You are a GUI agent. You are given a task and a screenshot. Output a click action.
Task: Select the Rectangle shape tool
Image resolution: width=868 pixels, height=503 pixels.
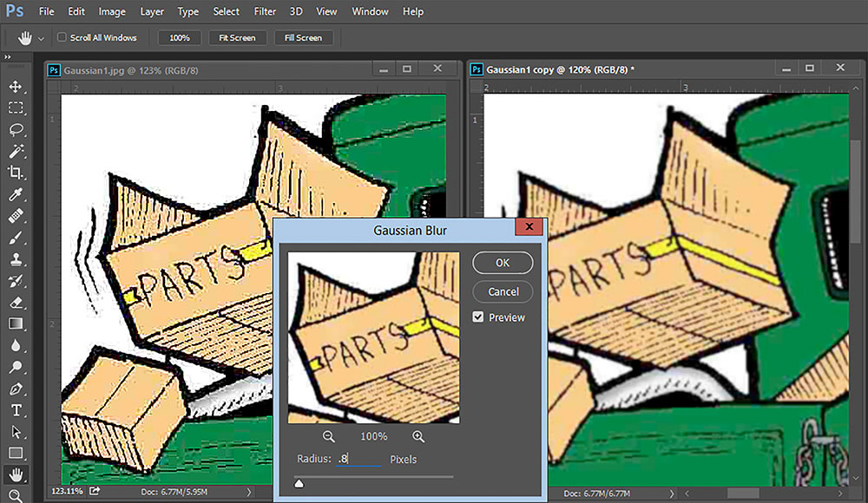[x=16, y=454]
